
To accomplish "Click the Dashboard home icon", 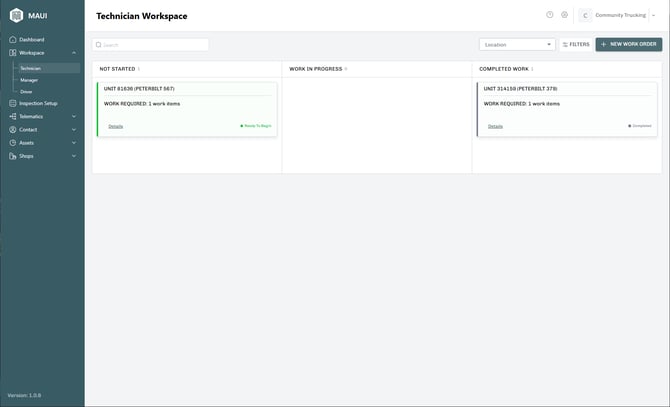I will pyautogui.click(x=12, y=39).
